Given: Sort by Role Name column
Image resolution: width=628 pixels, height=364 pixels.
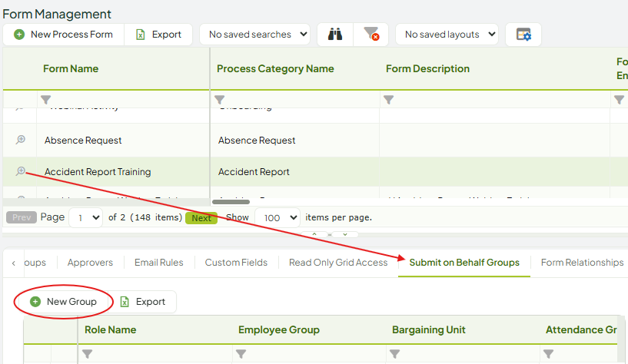Looking at the screenshot, I should (110, 330).
